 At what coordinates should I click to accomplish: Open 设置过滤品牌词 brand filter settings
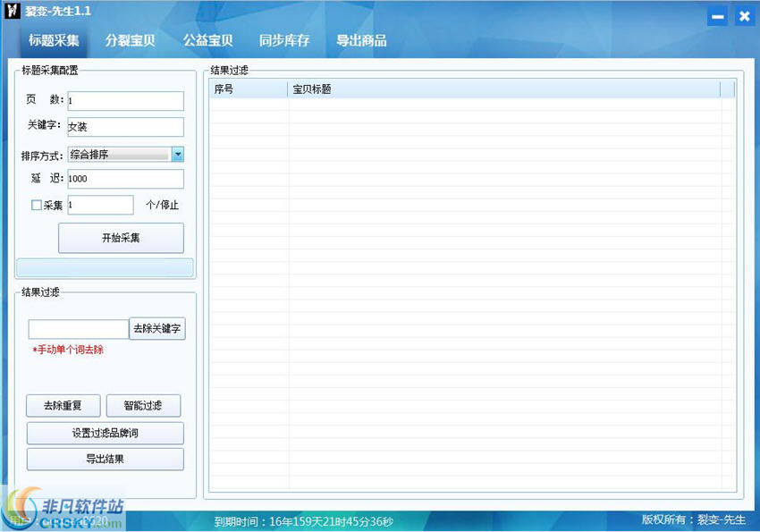105,433
